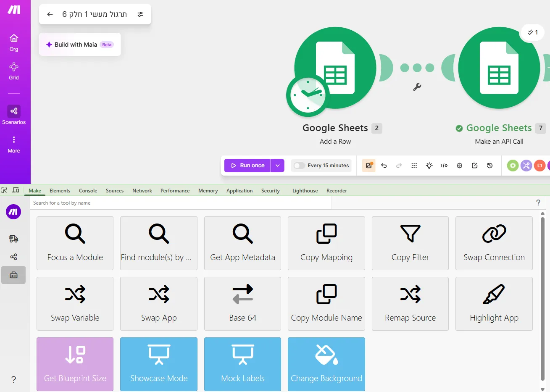Launch the Copy Filter tool
Viewport: 550px width, 392px height.
[x=410, y=243]
